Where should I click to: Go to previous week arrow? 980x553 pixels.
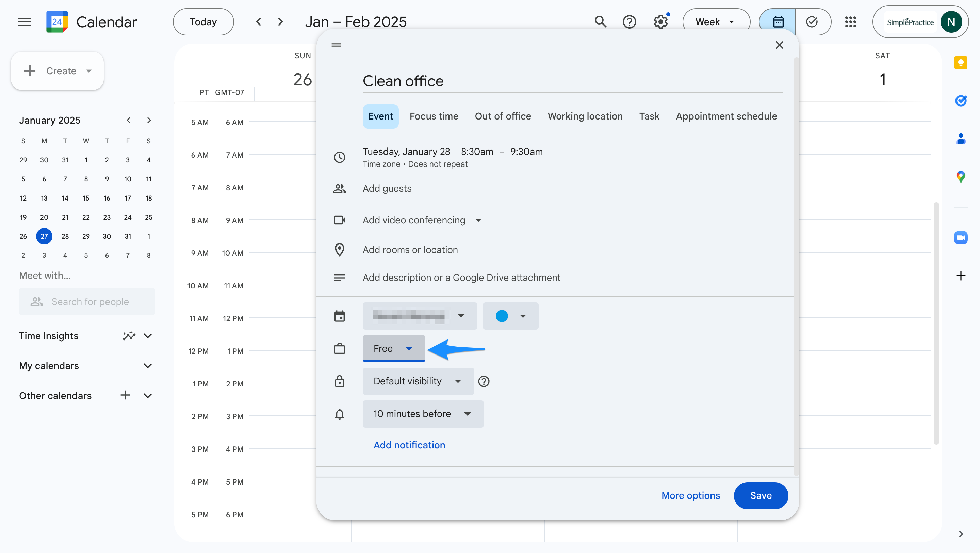[x=259, y=22]
